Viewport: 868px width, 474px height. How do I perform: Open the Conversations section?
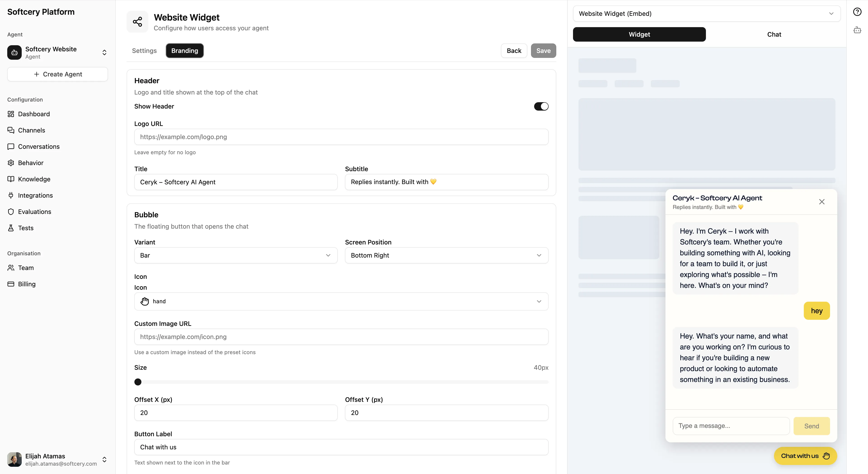coord(38,147)
